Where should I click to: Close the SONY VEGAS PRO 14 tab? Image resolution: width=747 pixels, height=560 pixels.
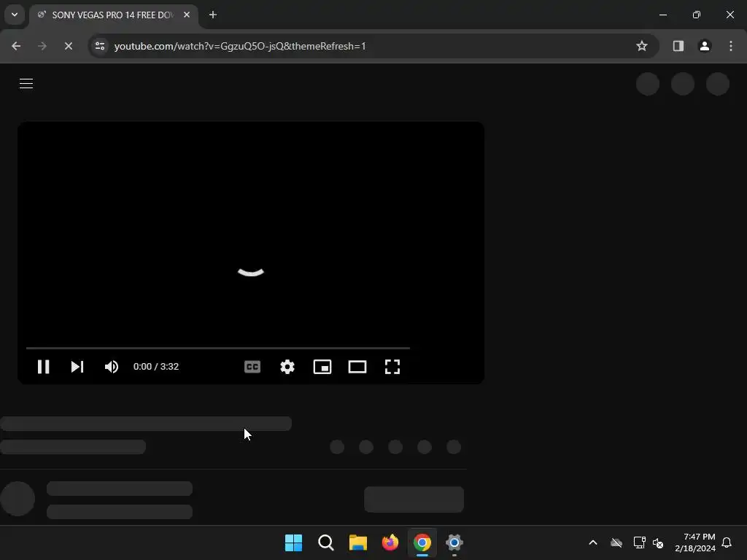coord(187,15)
